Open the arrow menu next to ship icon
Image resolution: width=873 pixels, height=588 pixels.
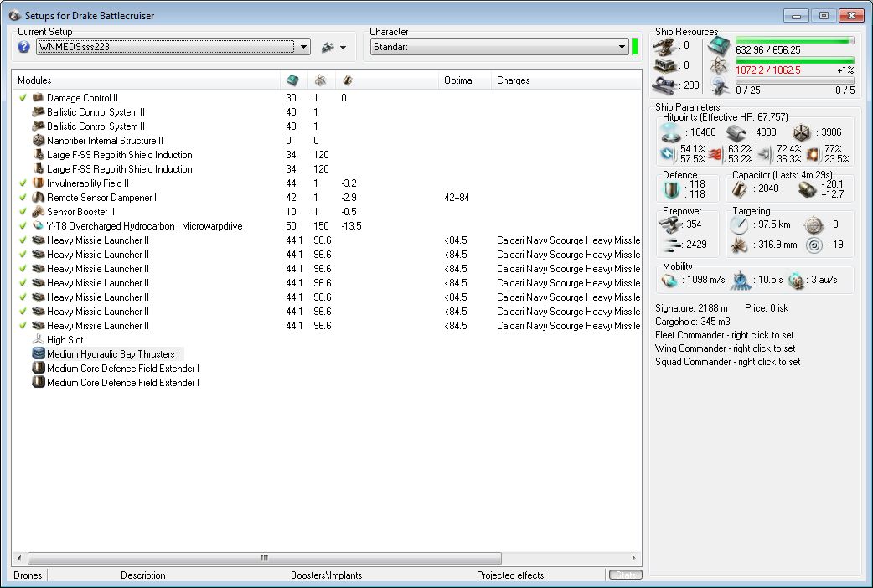pyautogui.click(x=344, y=48)
